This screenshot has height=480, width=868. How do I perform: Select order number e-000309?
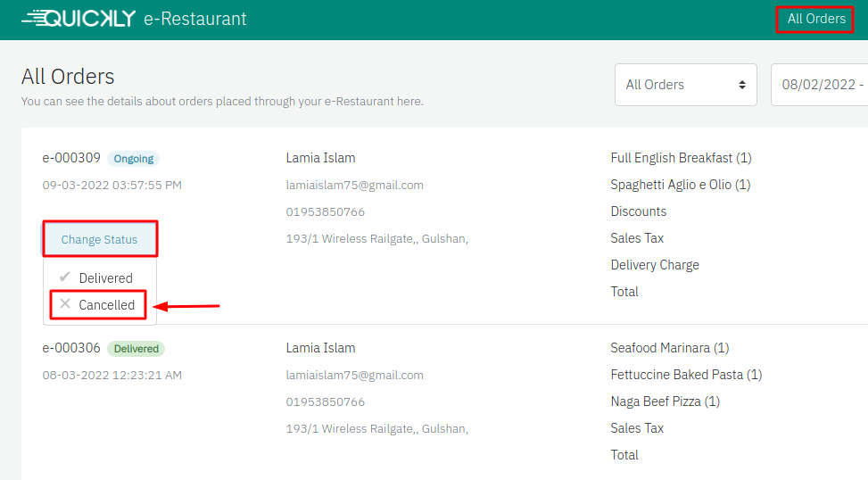[x=71, y=158]
